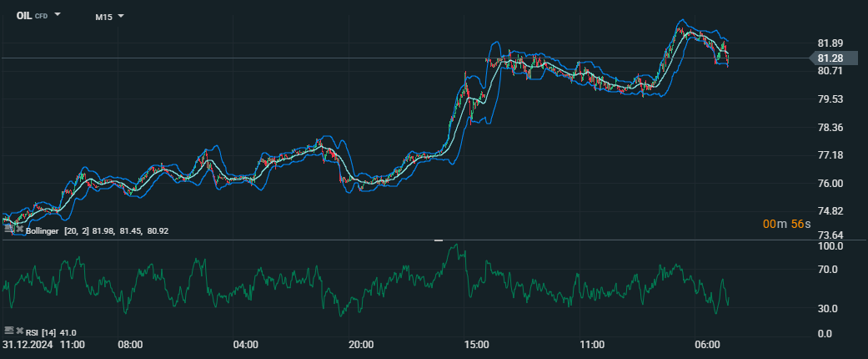
Task: Remove the RSI indicator with X icon
Action: pyautogui.click(x=19, y=331)
